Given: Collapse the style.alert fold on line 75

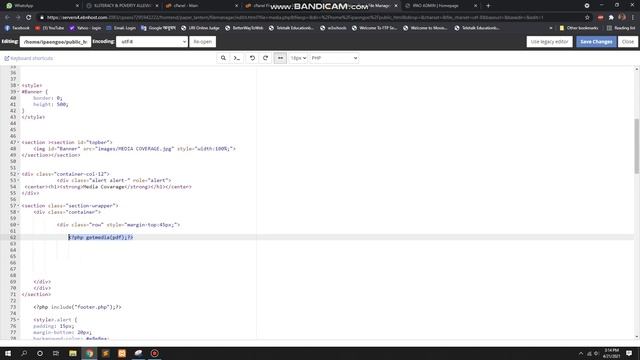Looking at the screenshot, I should coord(18,320).
